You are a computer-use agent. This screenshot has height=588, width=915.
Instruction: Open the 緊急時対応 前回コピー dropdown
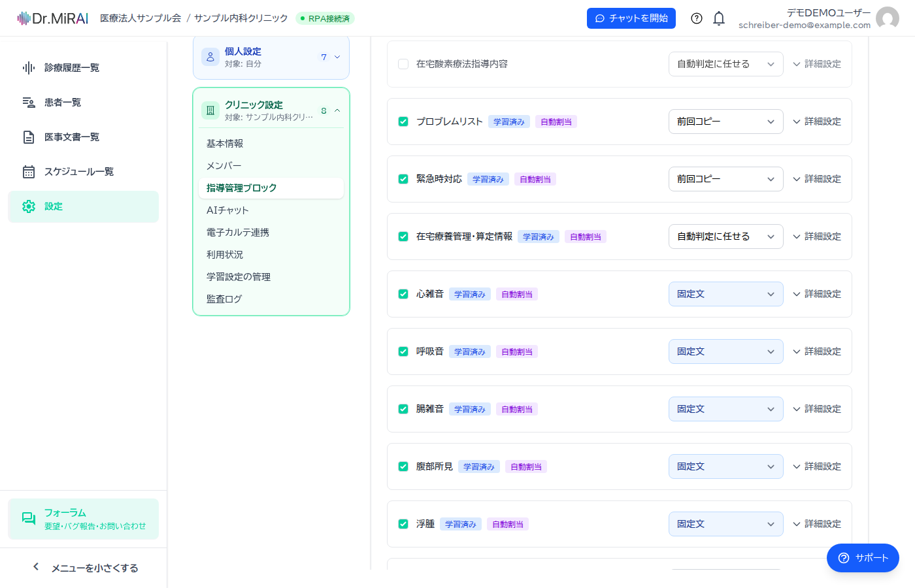click(x=725, y=179)
